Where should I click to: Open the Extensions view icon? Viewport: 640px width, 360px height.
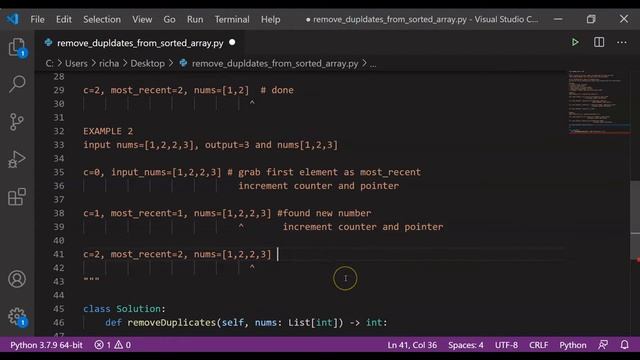click(x=17, y=197)
